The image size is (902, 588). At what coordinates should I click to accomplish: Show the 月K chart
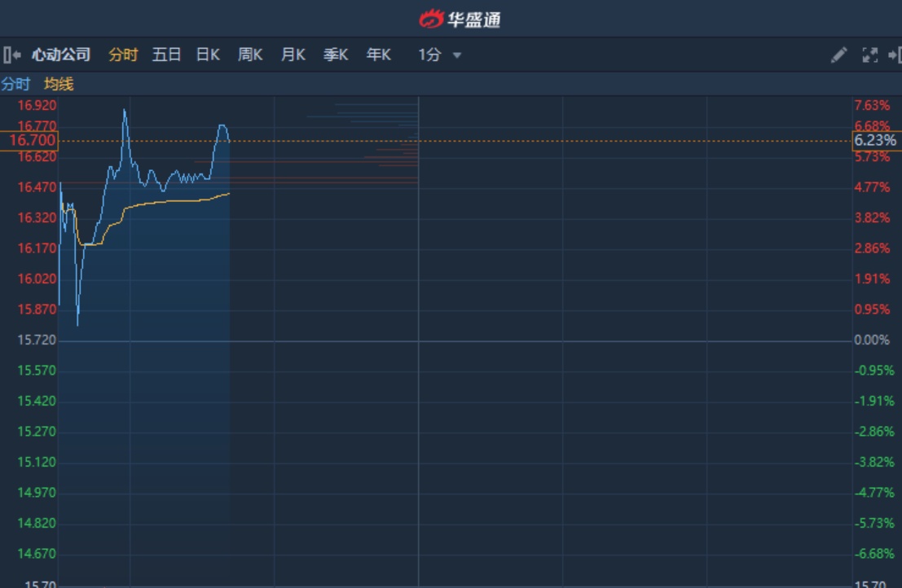pyautogui.click(x=293, y=55)
